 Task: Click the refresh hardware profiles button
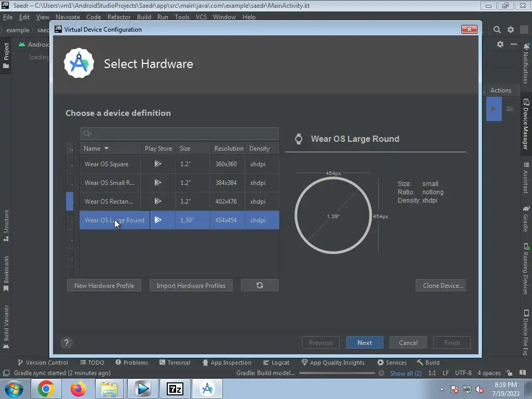coord(260,285)
